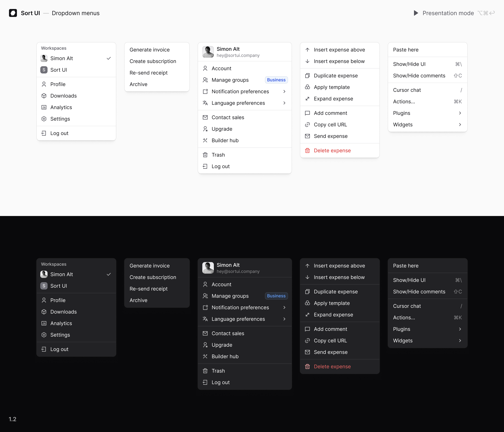Expand Notification preferences chevron in dark menu
Screen dimensions: 504x432
(x=284, y=307)
